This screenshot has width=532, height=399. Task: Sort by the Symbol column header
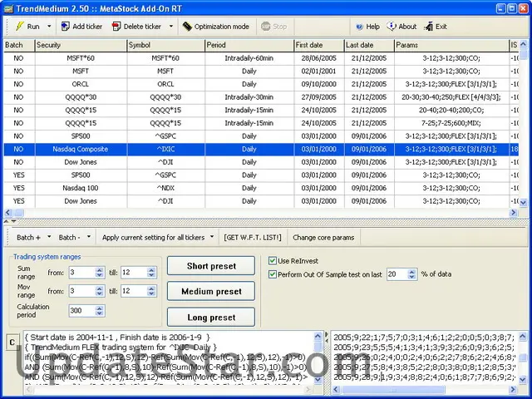coord(166,45)
